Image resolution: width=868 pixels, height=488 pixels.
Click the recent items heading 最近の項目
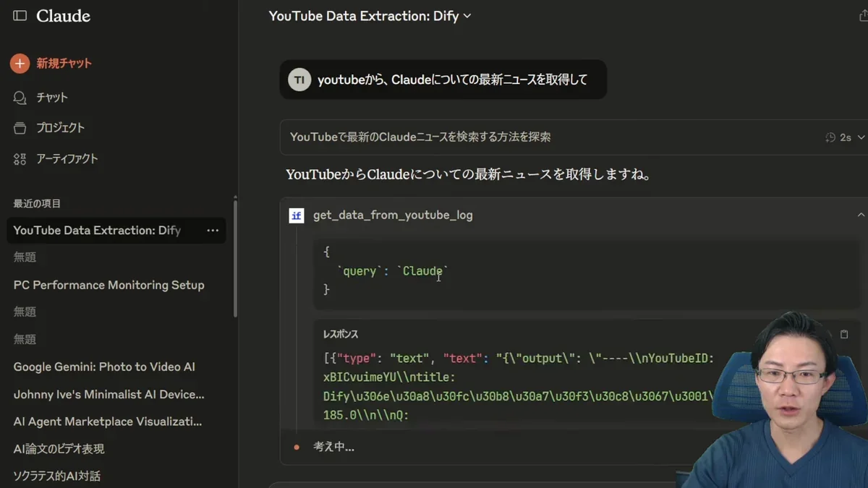[37, 204]
